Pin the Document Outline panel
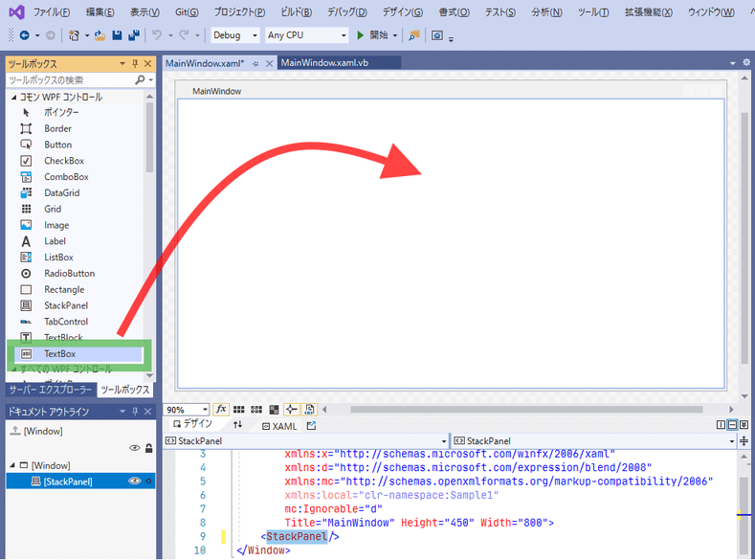 point(136,412)
